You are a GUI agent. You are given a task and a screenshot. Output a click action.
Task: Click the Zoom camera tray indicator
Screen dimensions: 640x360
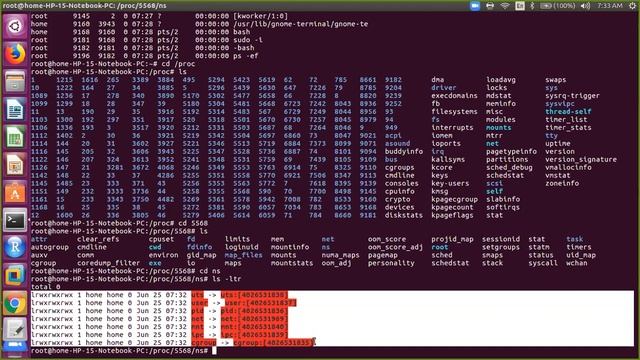(x=475, y=6)
